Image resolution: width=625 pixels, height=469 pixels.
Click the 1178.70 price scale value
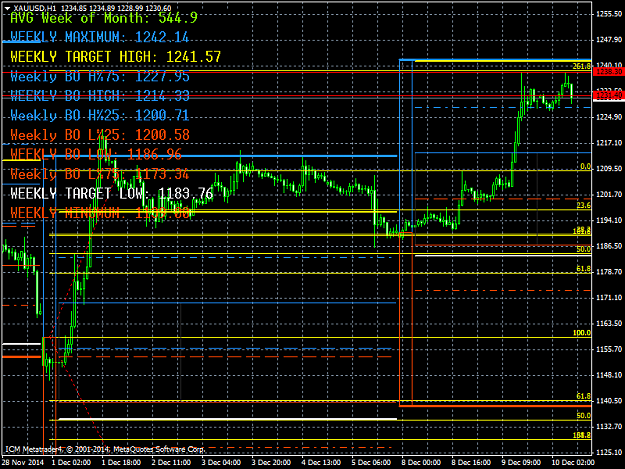pyautogui.click(x=609, y=272)
